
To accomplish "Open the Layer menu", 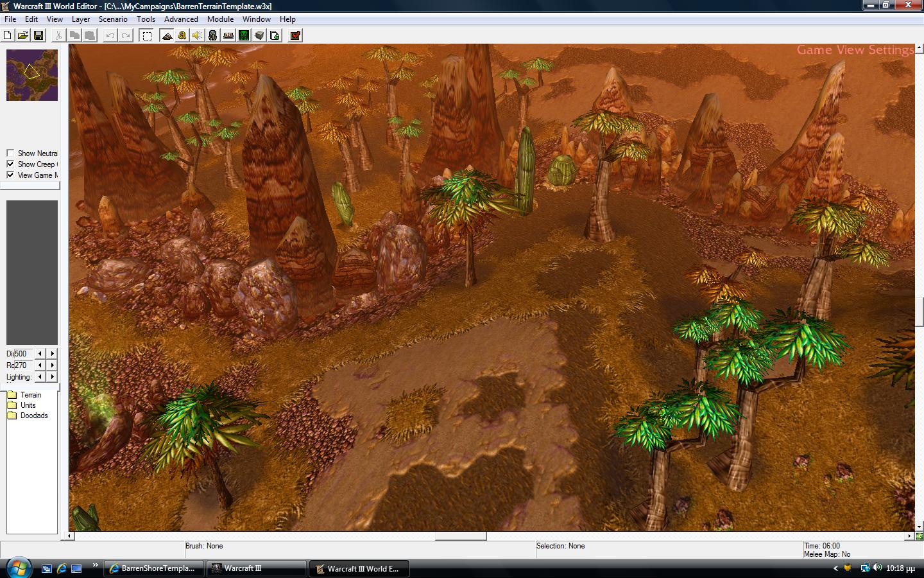I will click(x=81, y=19).
